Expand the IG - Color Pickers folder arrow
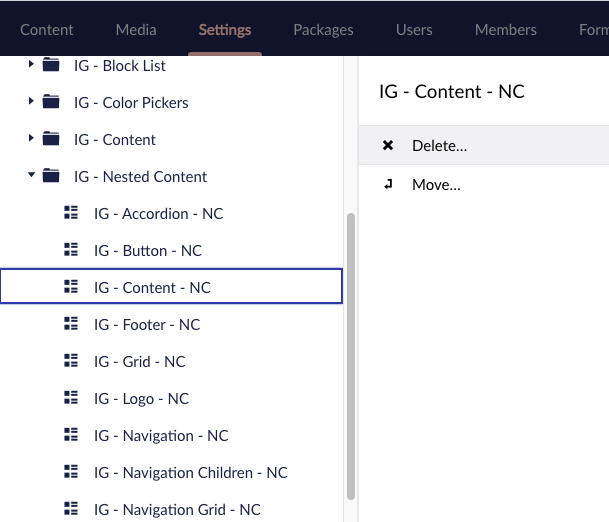This screenshot has height=522, width=609. coord(31,101)
